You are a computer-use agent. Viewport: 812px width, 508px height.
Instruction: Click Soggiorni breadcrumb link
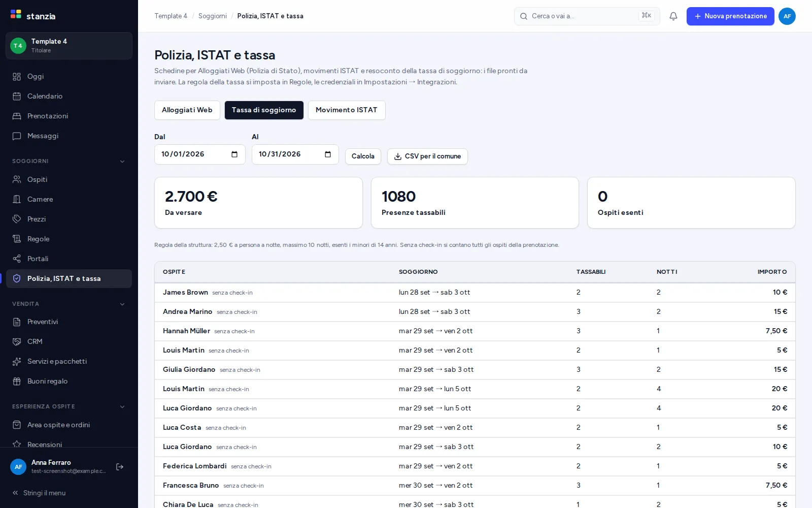[213, 16]
